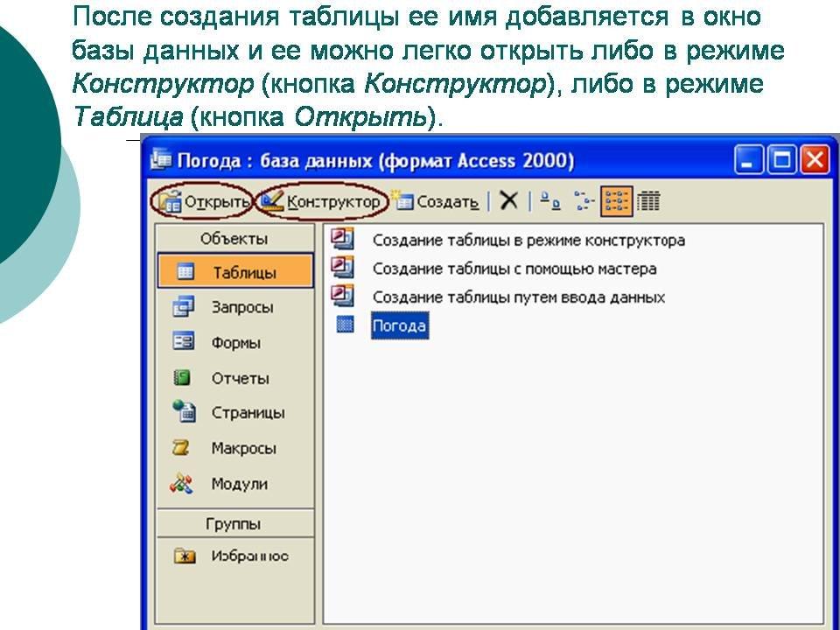Screen dimensions: 840x630
Task: Collapse the Объекты group header
Action: pos(234,239)
